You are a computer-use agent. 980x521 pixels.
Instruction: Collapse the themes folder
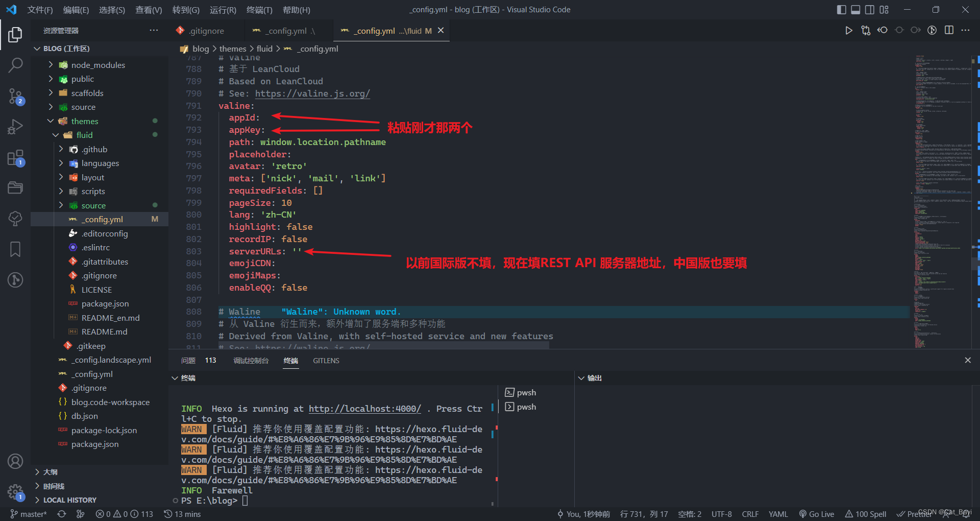(51, 121)
